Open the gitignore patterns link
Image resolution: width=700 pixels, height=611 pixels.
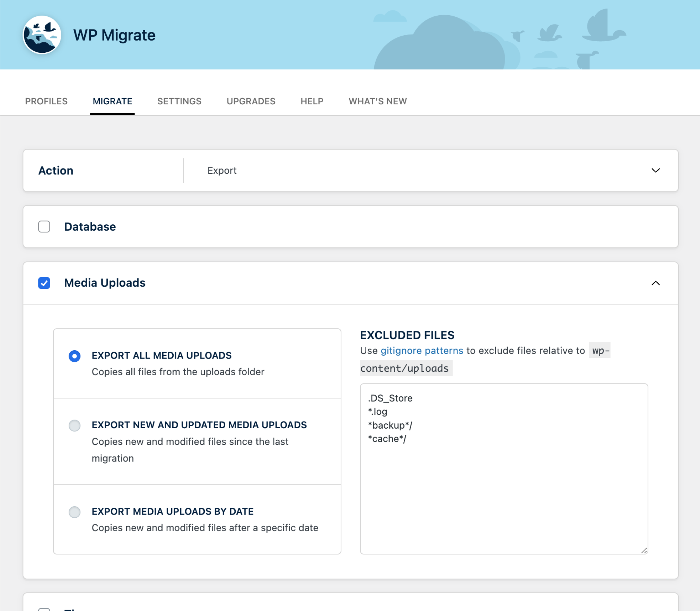[421, 351]
